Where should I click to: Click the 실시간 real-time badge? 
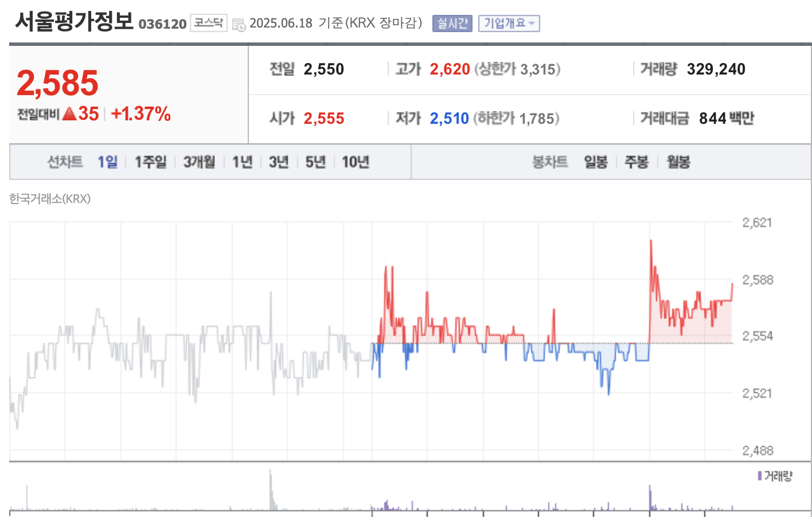tap(451, 23)
